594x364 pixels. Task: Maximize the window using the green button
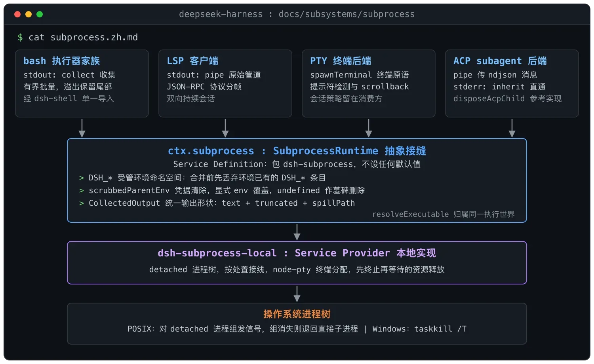click(x=40, y=14)
